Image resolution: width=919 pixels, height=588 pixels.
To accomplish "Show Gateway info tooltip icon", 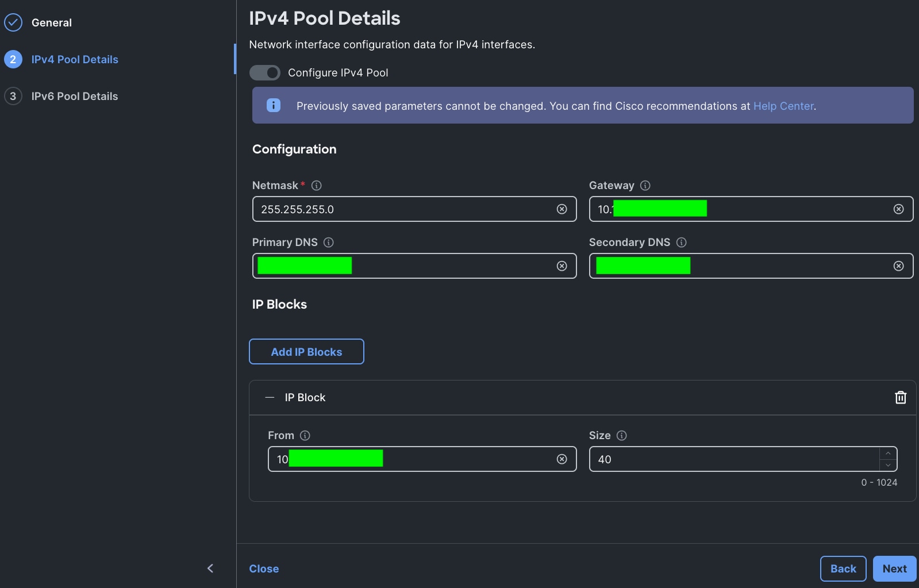I will point(645,185).
